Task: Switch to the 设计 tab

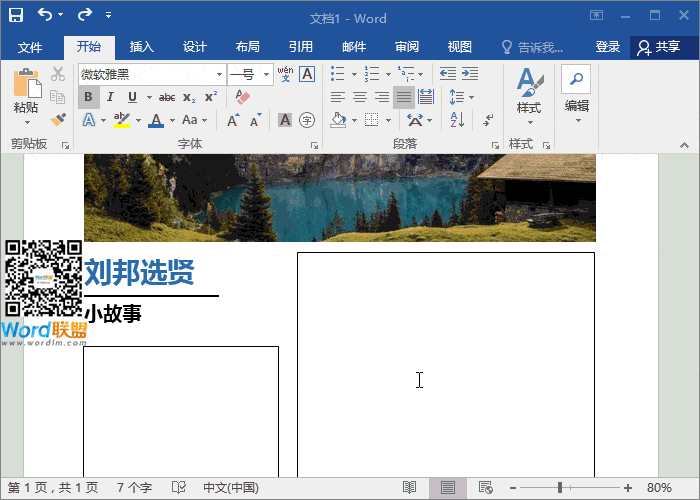Action: pos(195,47)
